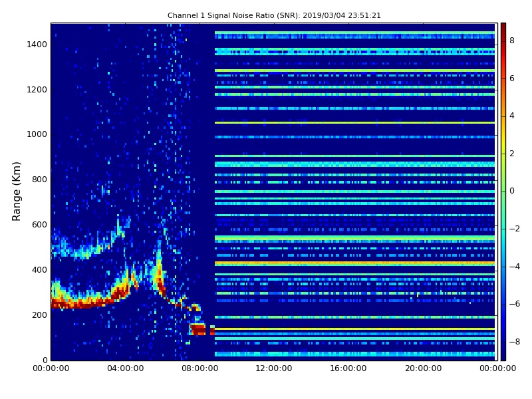532x399 pixels.
Task: Click the colorbar label −2
Action: (x=514, y=229)
